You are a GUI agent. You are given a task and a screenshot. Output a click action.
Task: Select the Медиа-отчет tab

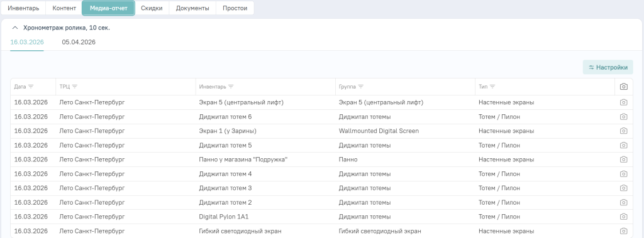pos(108,8)
